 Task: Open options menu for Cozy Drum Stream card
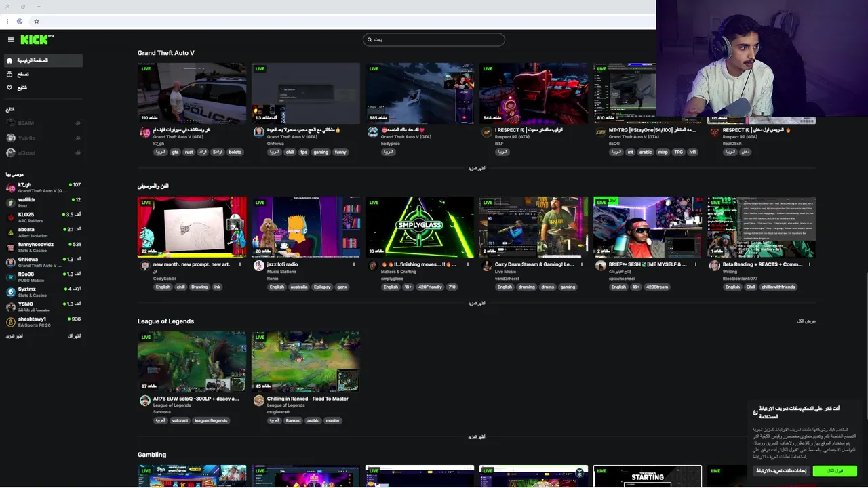582,264
